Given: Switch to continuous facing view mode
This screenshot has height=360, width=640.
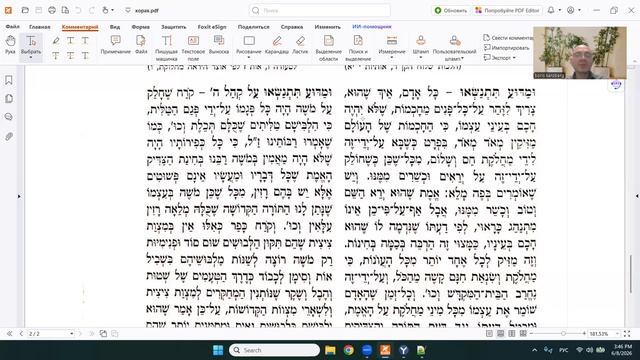Looking at the screenshot, I should [523, 334].
